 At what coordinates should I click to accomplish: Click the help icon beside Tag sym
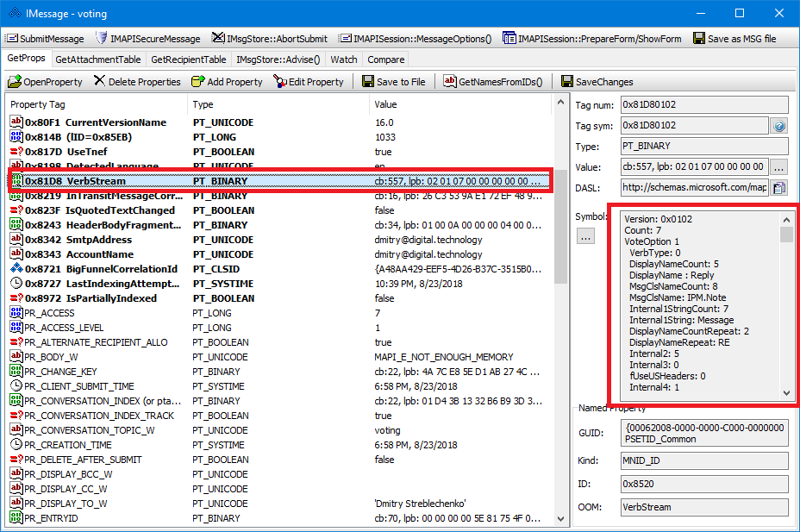779,126
